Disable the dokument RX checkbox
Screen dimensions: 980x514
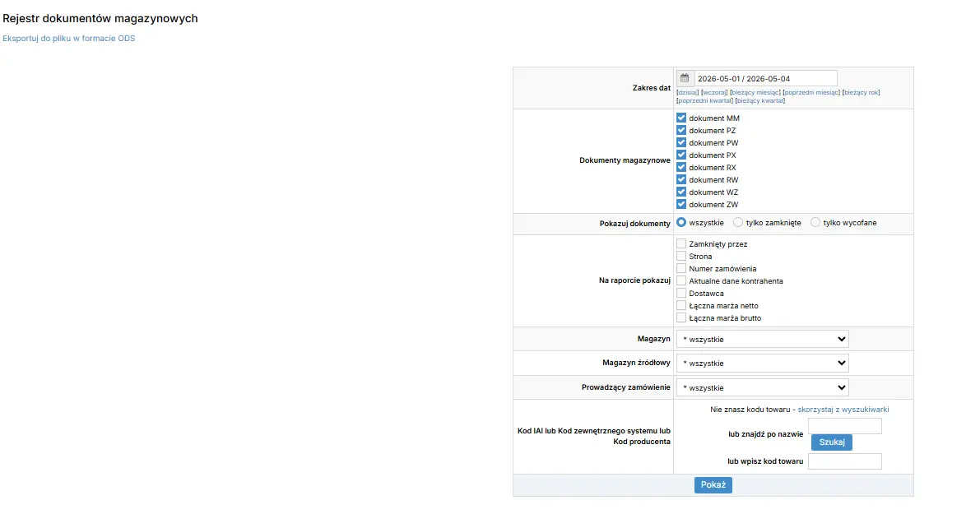pyautogui.click(x=681, y=168)
